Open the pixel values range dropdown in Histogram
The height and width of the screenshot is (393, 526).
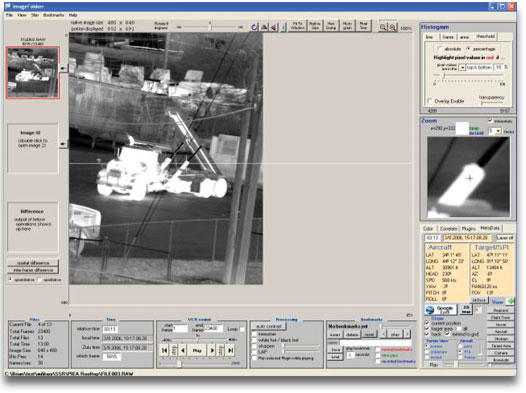pos(462,68)
